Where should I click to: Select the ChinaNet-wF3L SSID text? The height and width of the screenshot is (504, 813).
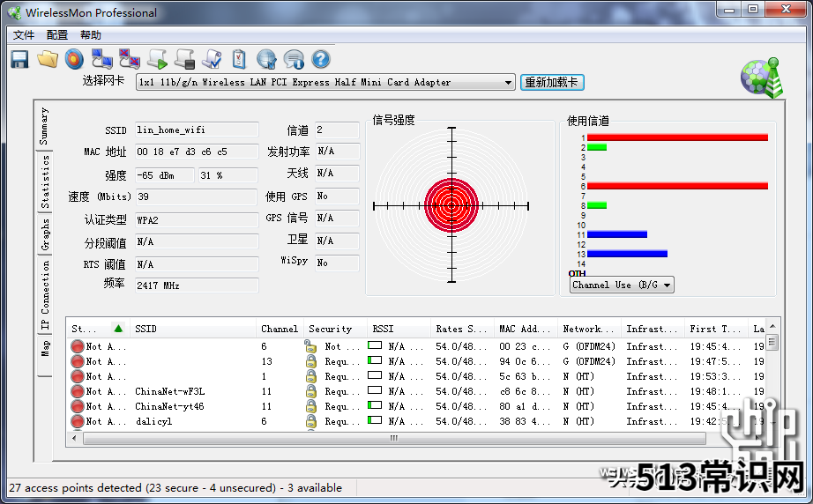coord(169,391)
